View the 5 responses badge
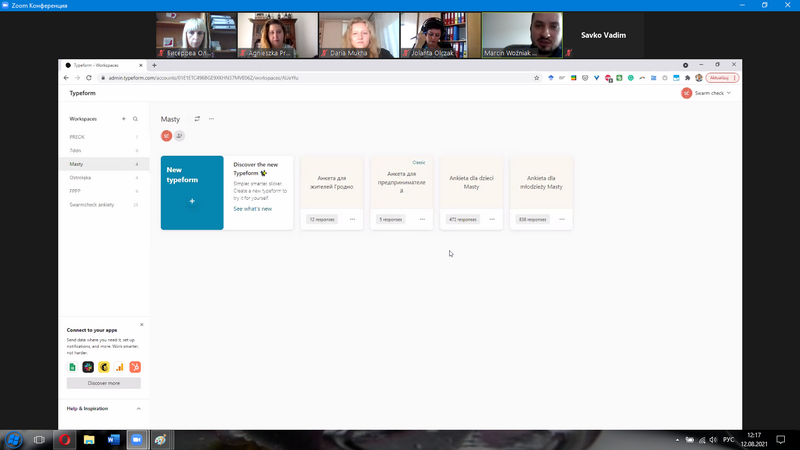The height and width of the screenshot is (450, 800). point(391,219)
